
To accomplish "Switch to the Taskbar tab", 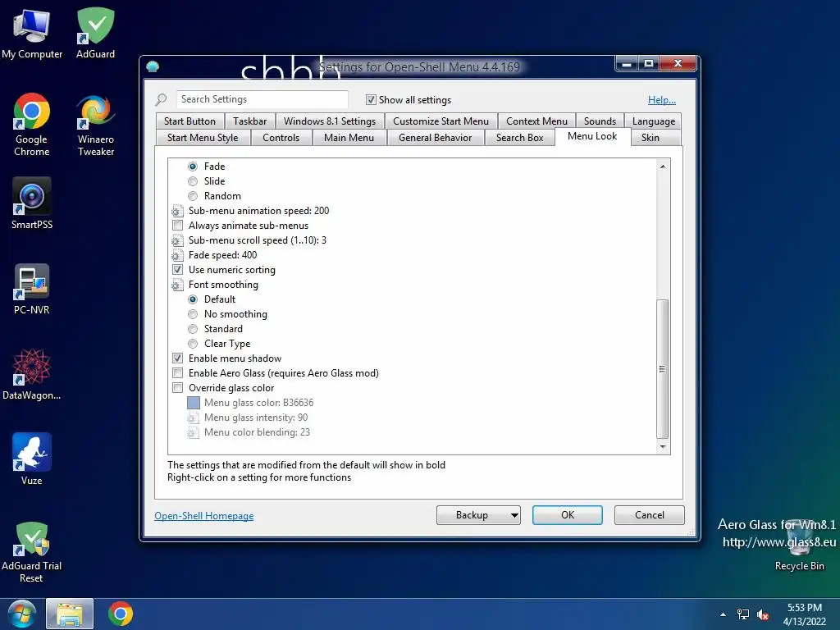I will pyautogui.click(x=249, y=121).
